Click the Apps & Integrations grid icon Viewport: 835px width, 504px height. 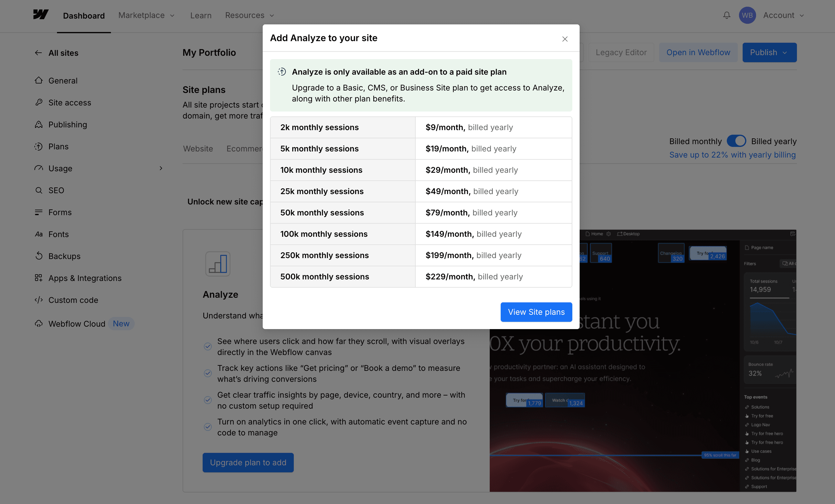pyautogui.click(x=39, y=278)
